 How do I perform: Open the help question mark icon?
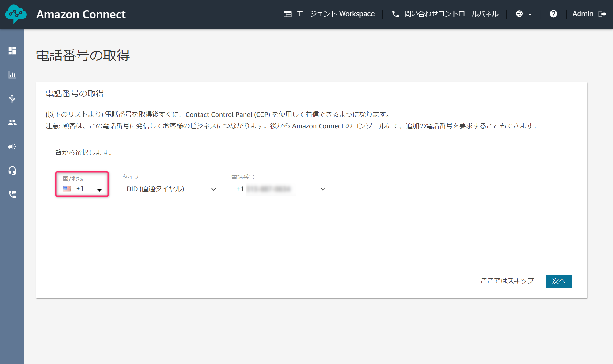click(553, 14)
